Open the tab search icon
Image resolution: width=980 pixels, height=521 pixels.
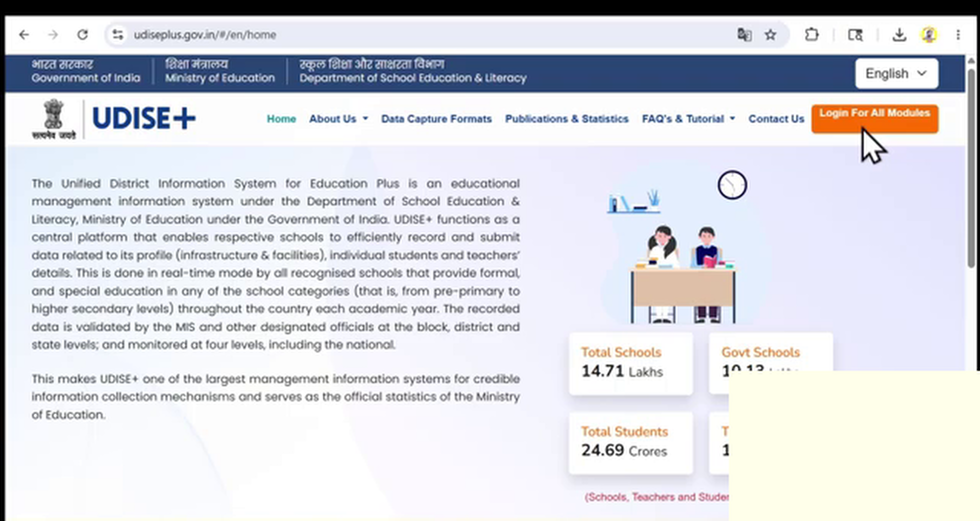click(855, 35)
